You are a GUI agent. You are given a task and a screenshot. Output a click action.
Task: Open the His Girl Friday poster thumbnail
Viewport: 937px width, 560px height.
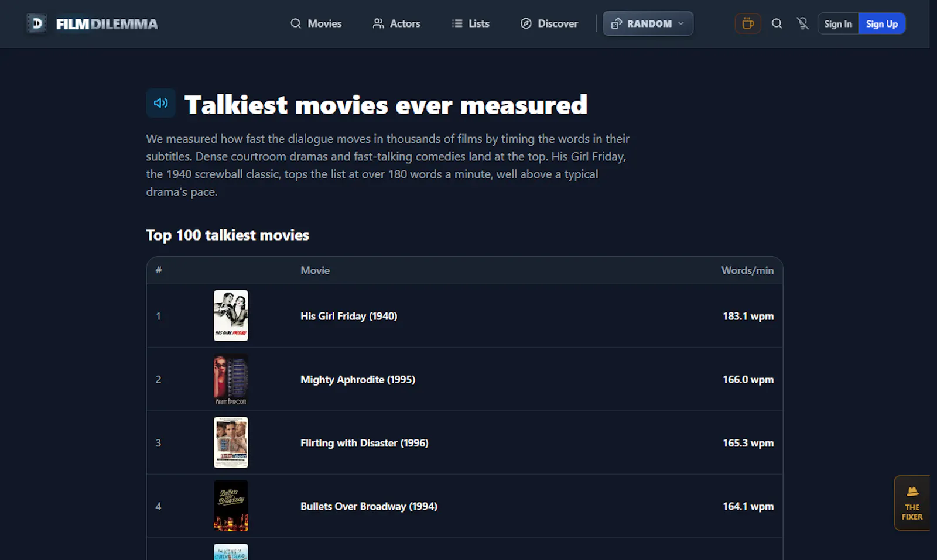pyautogui.click(x=231, y=315)
